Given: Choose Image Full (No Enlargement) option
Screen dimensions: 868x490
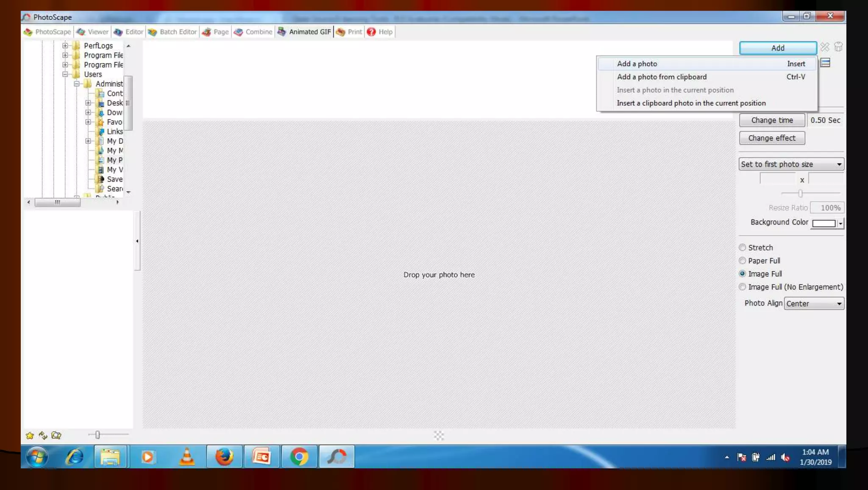Looking at the screenshot, I should point(742,287).
